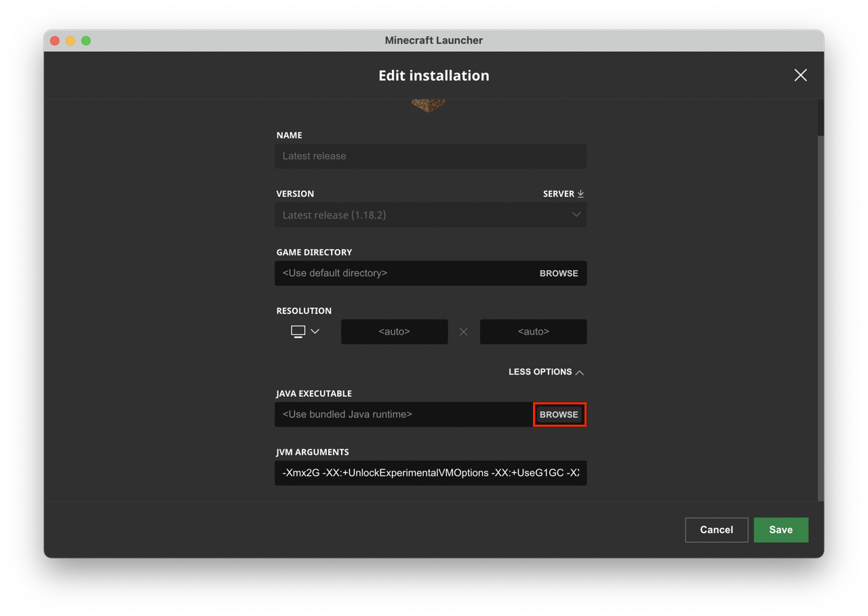The height and width of the screenshot is (616, 868).
Task: Select the SERVER menu item
Action: [558, 193]
